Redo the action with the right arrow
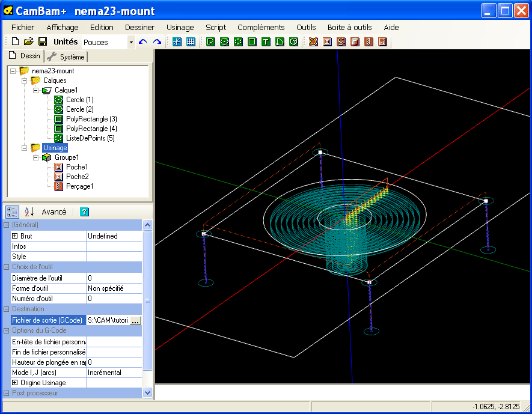This screenshot has width=532, height=414. 157,41
